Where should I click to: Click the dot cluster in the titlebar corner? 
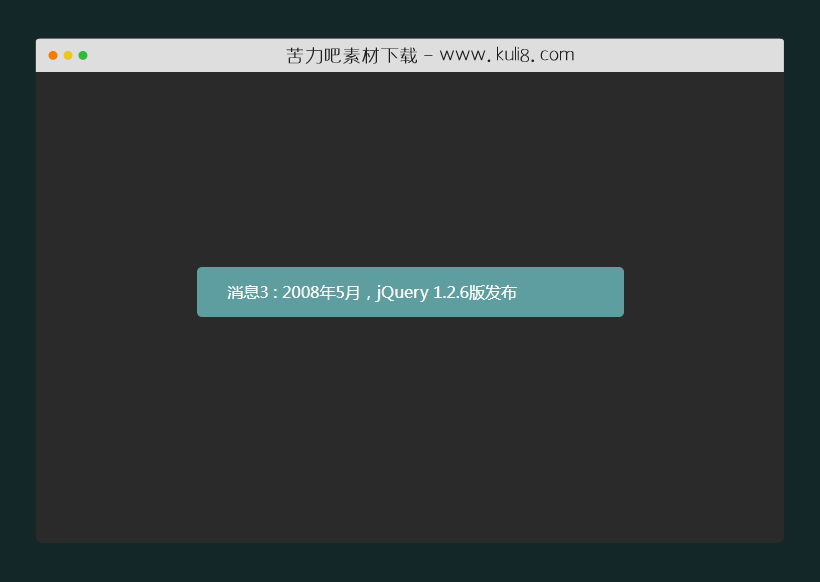[67, 56]
